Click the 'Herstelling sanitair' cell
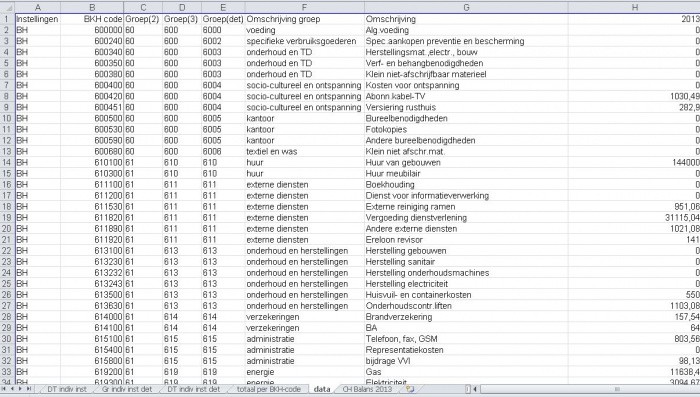 pos(466,262)
